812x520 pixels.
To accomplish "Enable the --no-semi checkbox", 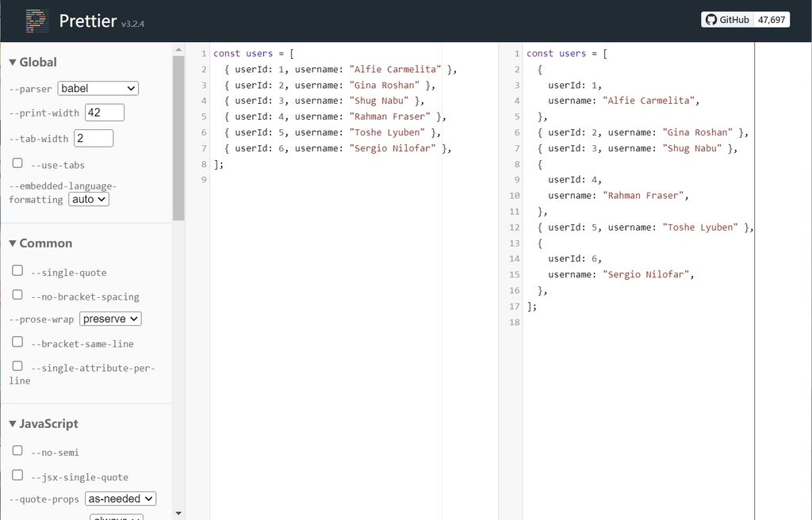I will point(17,450).
